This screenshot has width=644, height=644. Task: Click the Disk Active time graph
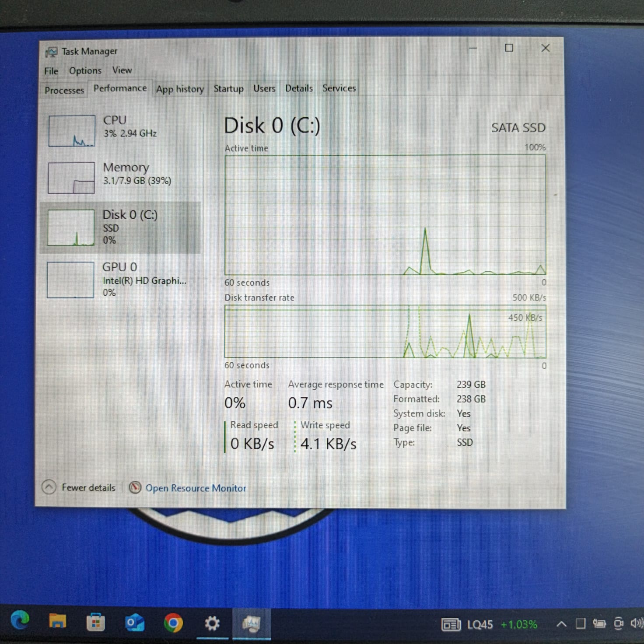point(385,215)
